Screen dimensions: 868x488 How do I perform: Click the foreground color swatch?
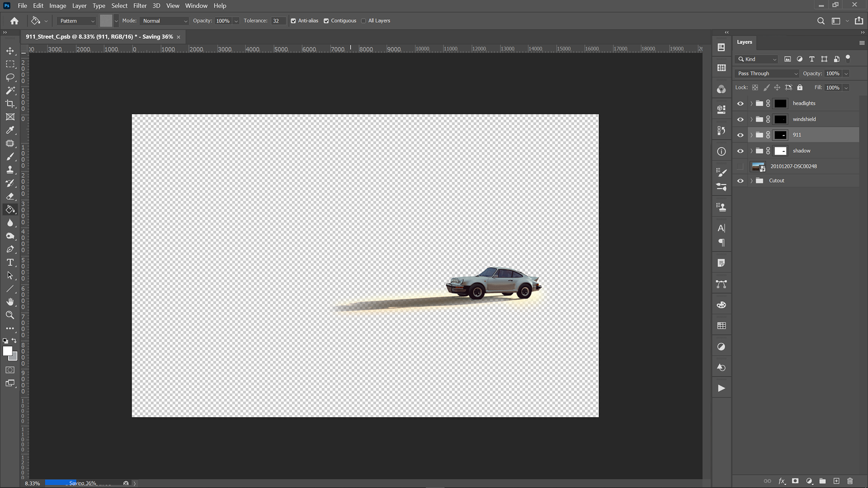(7, 351)
